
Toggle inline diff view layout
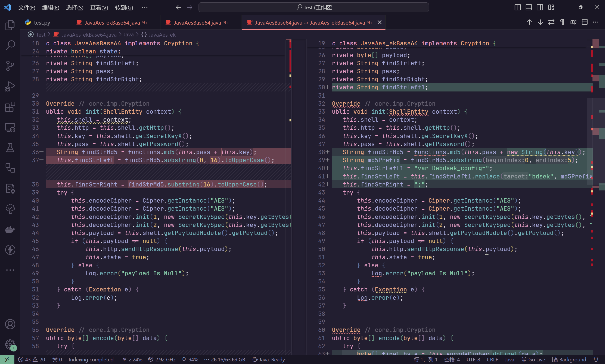(x=585, y=22)
